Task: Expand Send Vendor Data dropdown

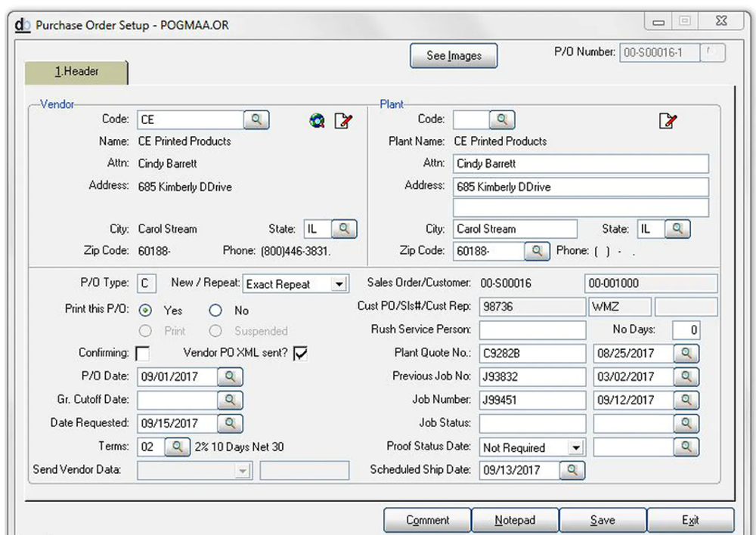Action: [243, 471]
